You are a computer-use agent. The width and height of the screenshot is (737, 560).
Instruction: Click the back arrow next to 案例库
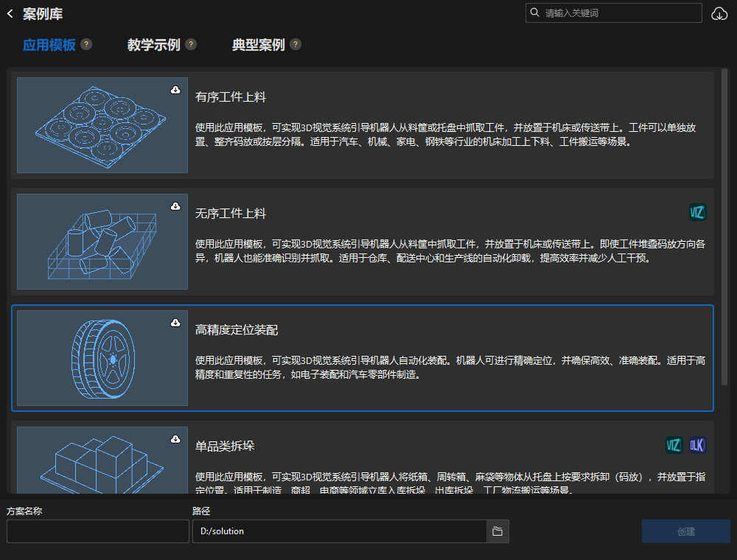11,13
